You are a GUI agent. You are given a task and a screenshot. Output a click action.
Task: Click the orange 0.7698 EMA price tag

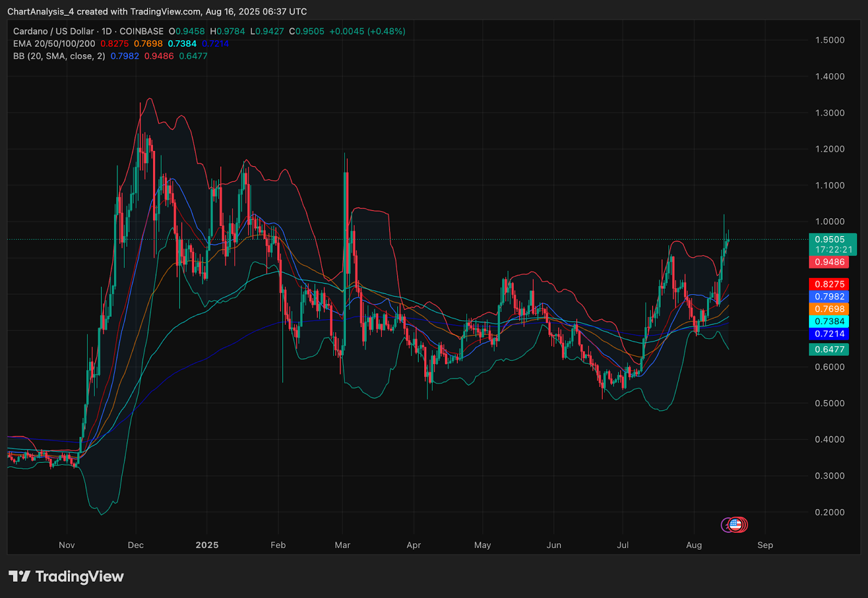[829, 309]
